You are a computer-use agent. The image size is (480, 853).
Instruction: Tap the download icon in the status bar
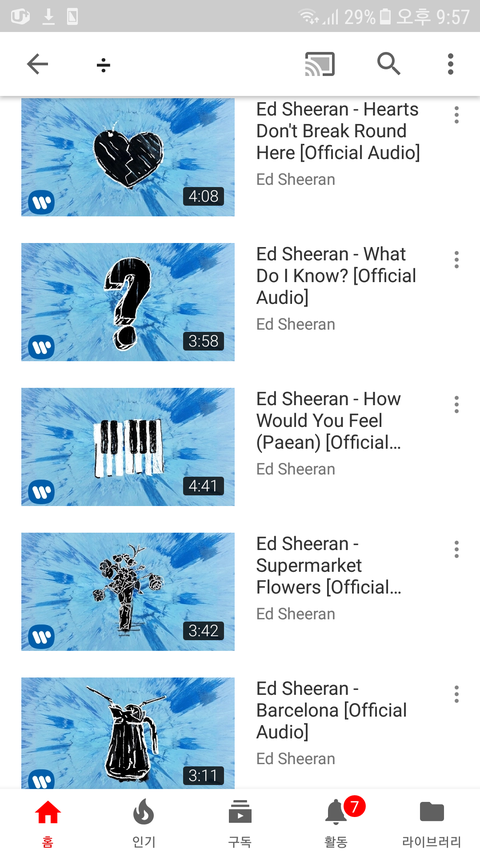coord(48,17)
